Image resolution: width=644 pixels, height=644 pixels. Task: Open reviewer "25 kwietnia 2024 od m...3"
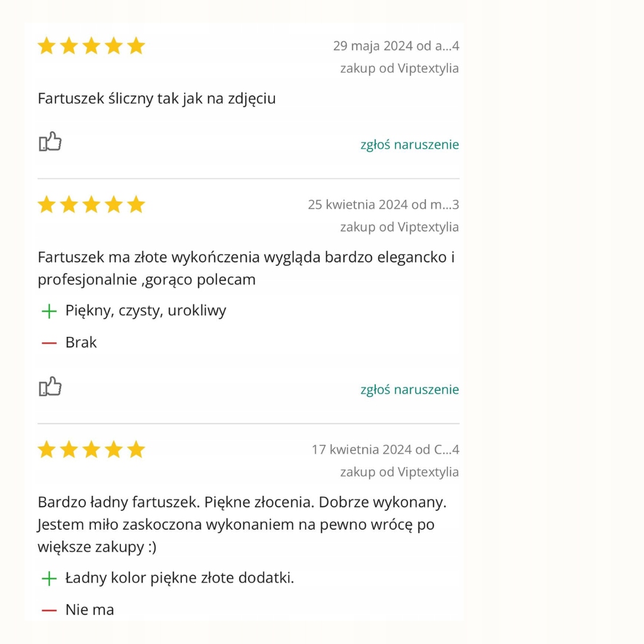point(383,205)
